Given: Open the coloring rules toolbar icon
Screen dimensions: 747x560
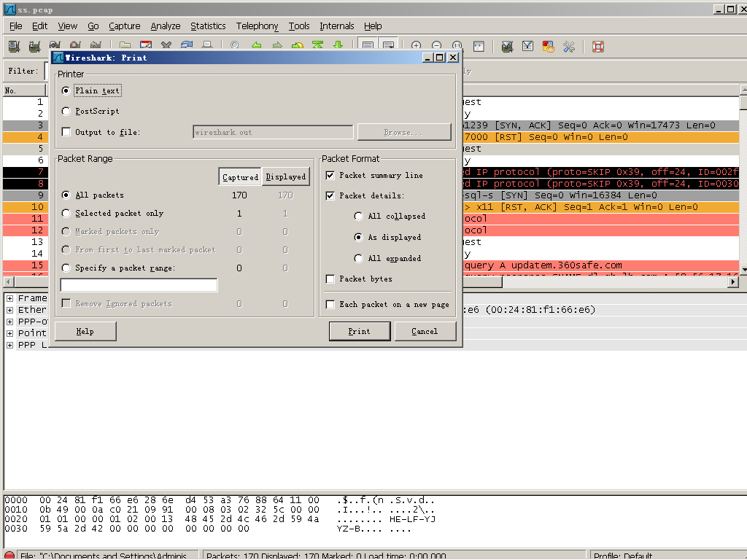Looking at the screenshot, I should pos(549,46).
